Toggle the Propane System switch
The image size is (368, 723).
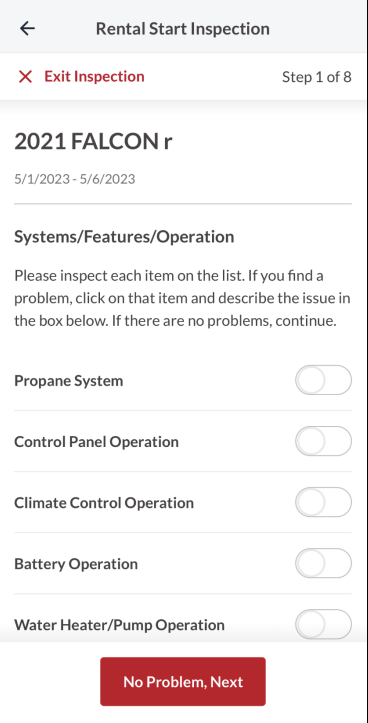(323, 380)
